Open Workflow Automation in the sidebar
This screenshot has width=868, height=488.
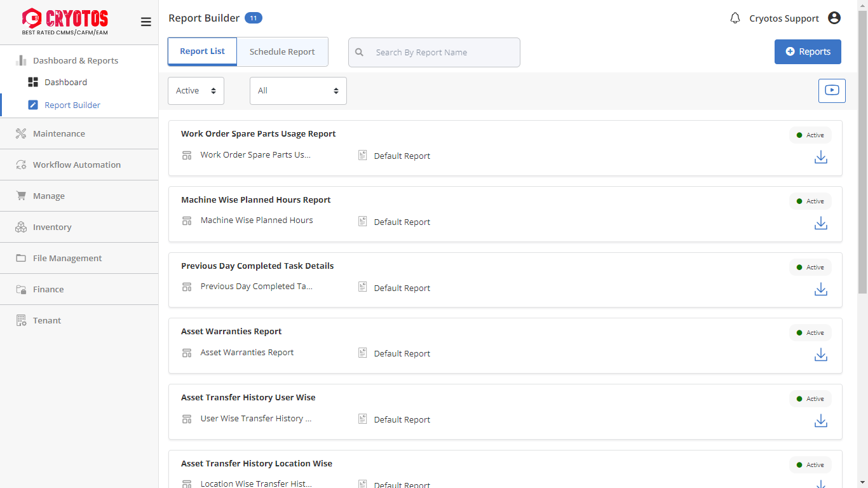(x=76, y=165)
